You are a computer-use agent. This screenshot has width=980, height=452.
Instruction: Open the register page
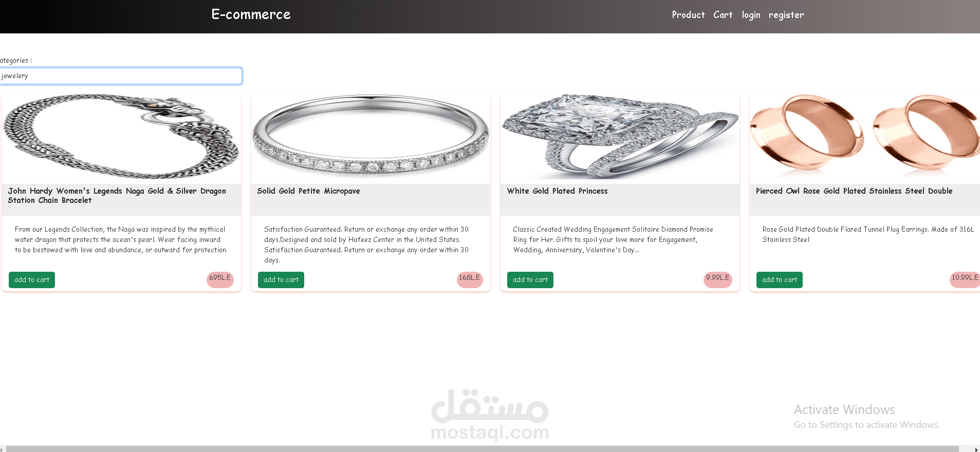(786, 15)
